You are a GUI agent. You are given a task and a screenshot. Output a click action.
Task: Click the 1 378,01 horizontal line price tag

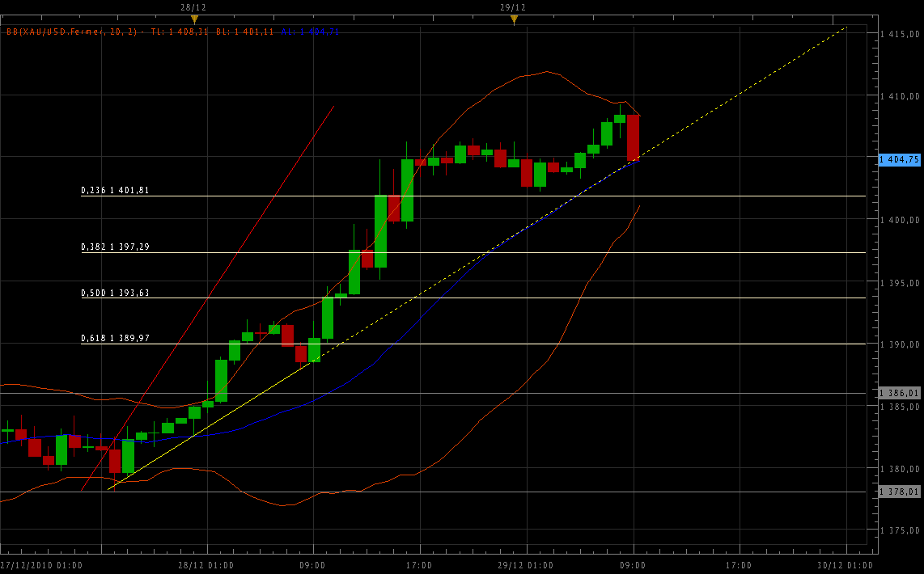tap(900, 492)
